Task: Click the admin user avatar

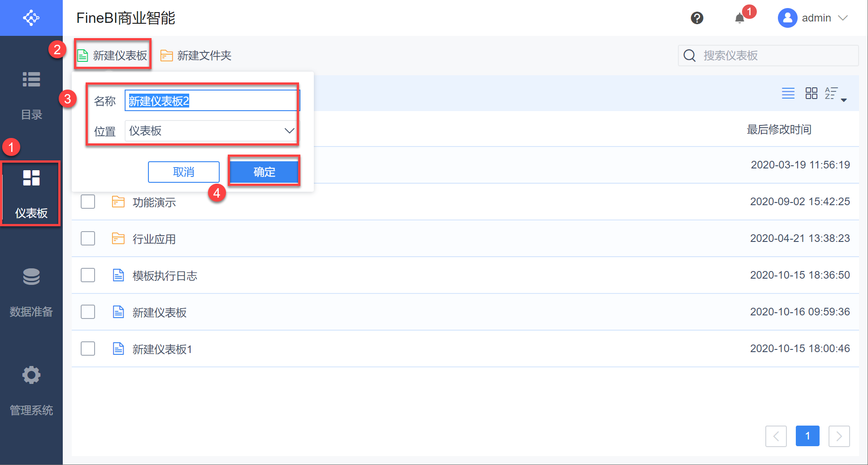Action: click(787, 18)
